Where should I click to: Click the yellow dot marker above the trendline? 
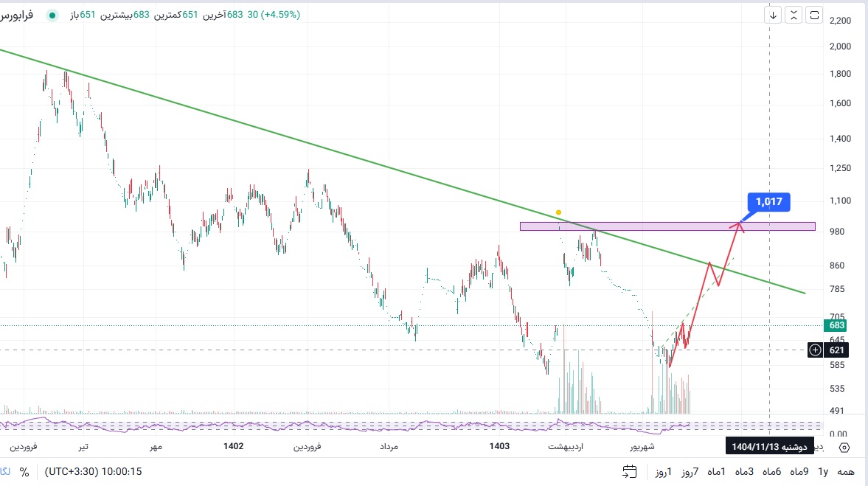point(559,212)
